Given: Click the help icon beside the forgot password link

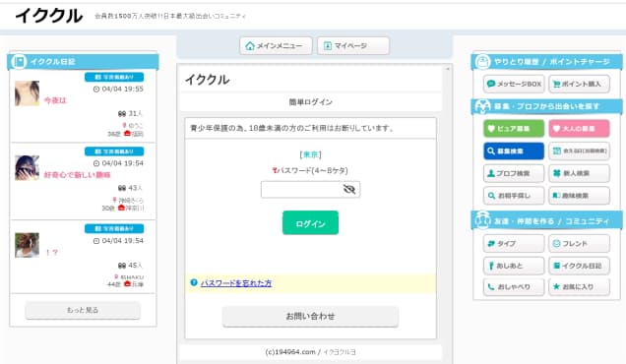Looking at the screenshot, I should coord(194,282).
